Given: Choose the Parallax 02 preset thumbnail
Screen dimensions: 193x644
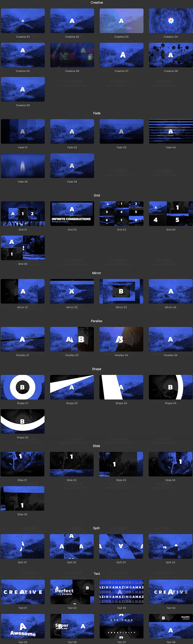Looking at the screenshot, I should pyautogui.click(x=72, y=339).
